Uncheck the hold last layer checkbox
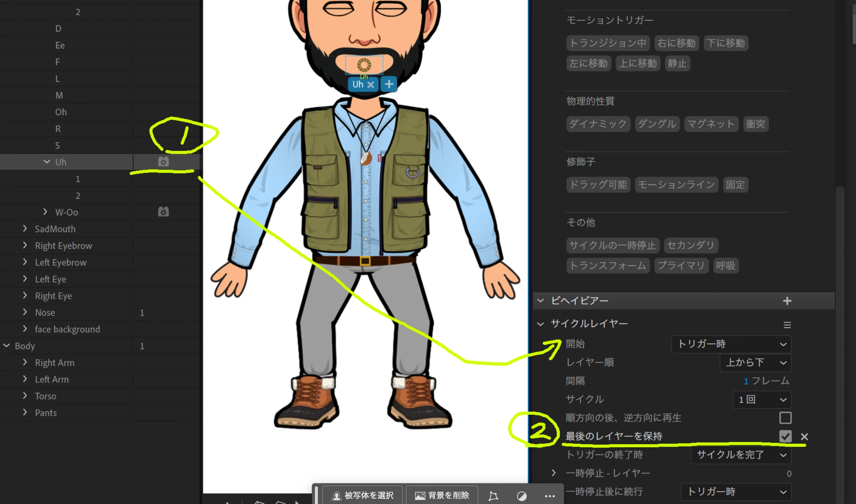The width and height of the screenshot is (856, 504). (x=785, y=436)
